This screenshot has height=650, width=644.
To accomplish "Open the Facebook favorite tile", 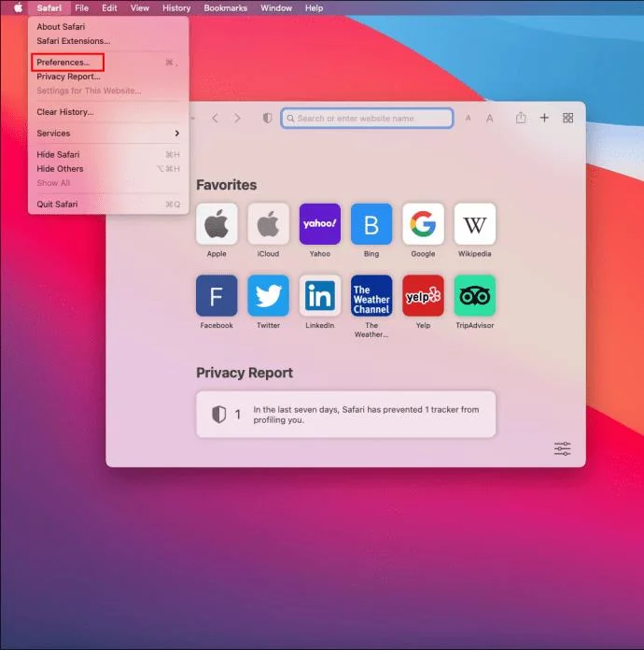I will point(217,295).
